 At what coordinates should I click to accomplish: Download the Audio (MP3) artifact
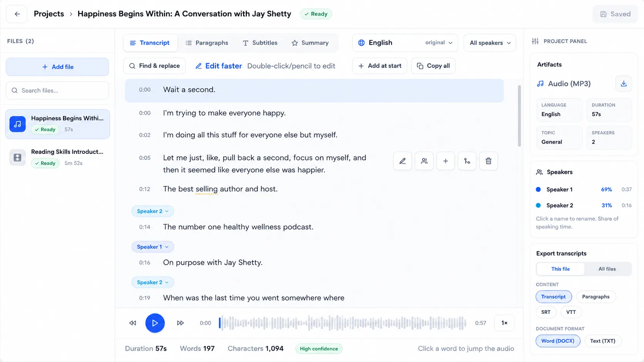(x=624, y=83)
